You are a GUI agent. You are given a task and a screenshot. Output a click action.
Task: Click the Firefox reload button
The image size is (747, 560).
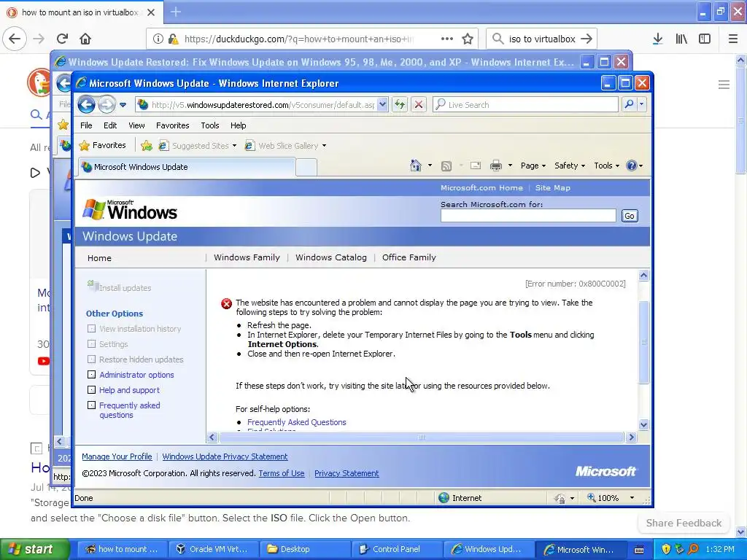[x=63, y=39]
